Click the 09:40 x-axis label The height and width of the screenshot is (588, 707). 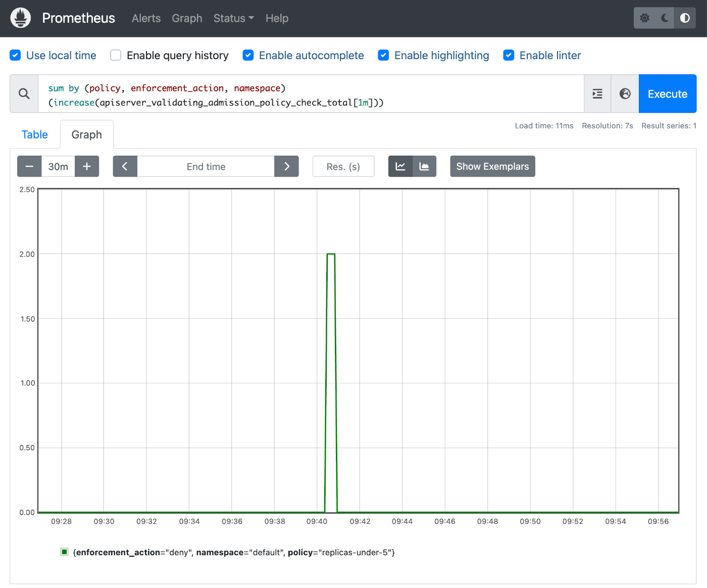[317, 521]
